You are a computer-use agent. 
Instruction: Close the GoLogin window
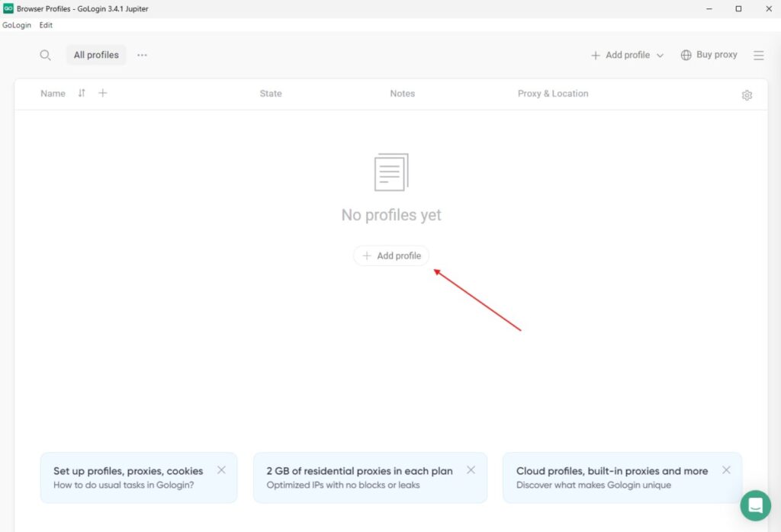(x=769, y=8)
